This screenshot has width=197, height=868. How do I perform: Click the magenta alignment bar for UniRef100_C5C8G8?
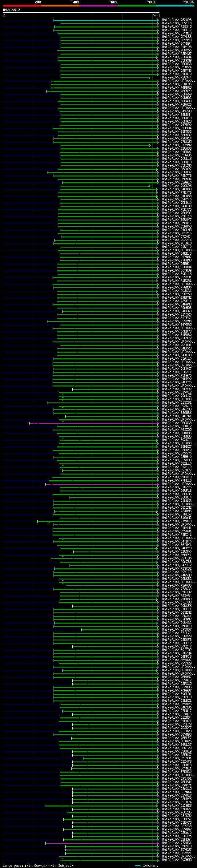click(x=94, y=423)
